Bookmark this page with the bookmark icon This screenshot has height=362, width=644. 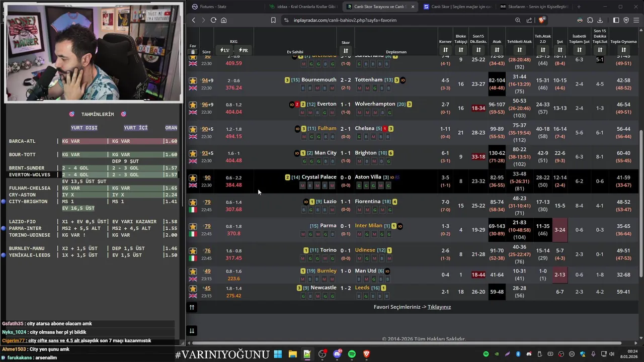coord(273,20)
